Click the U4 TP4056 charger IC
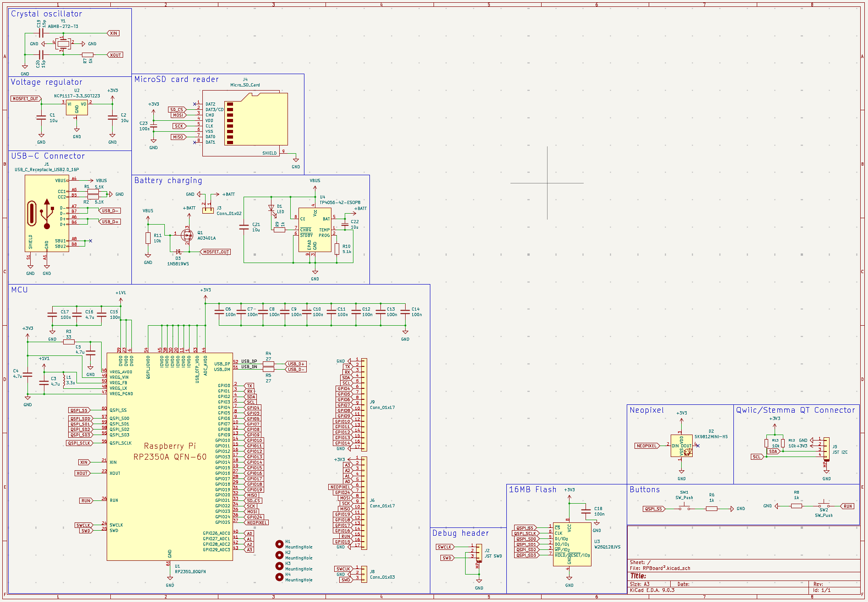 pyautogui.click(x=315, y=230)
